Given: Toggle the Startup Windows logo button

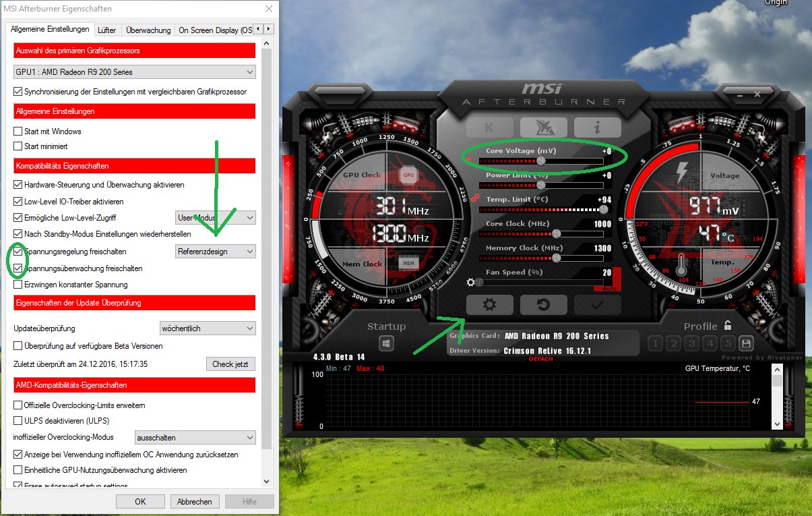Looking at the screenshot, I should (386, 344).
